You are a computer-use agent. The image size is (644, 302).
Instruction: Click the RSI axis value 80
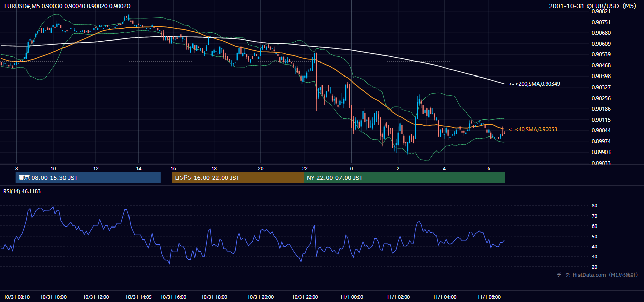tap(595, 206)
